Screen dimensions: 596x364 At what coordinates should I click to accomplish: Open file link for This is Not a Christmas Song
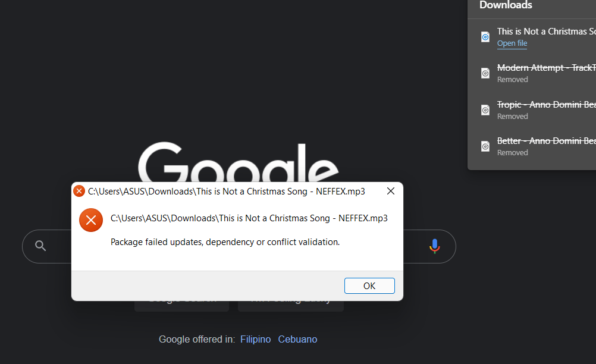(512, 43)
